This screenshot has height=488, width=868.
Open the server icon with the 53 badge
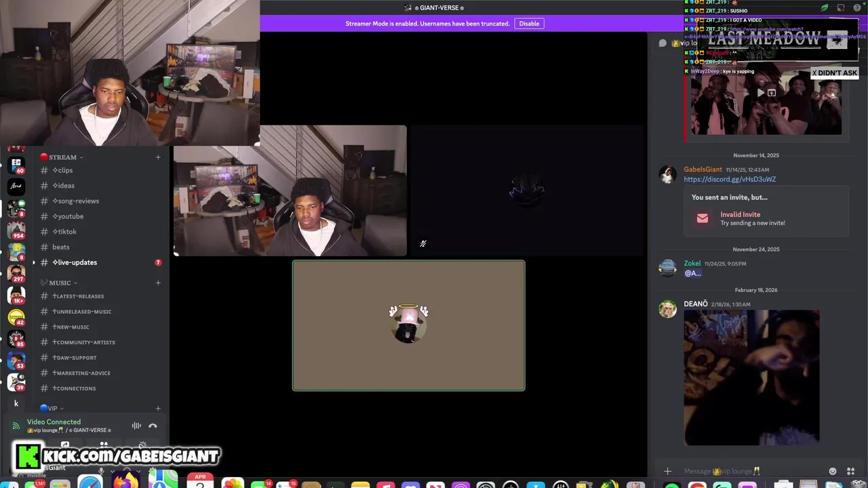point(16,360)
